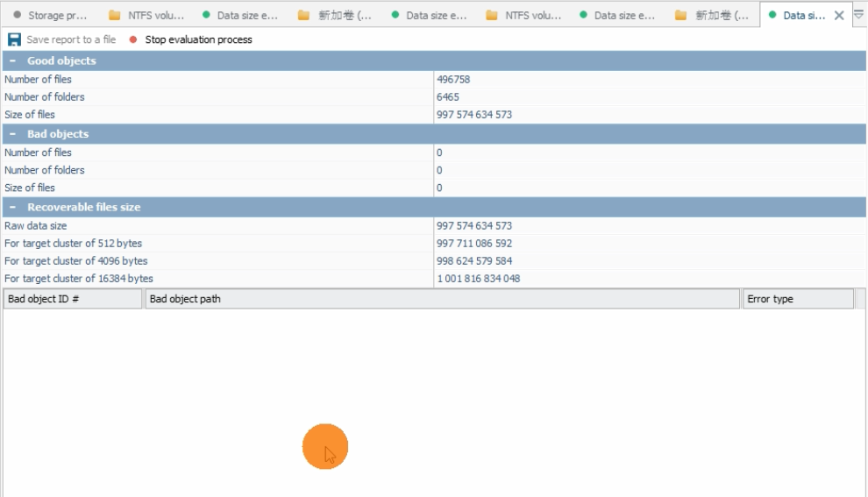Click the Save report floppy disk icon

pos(14,39)
